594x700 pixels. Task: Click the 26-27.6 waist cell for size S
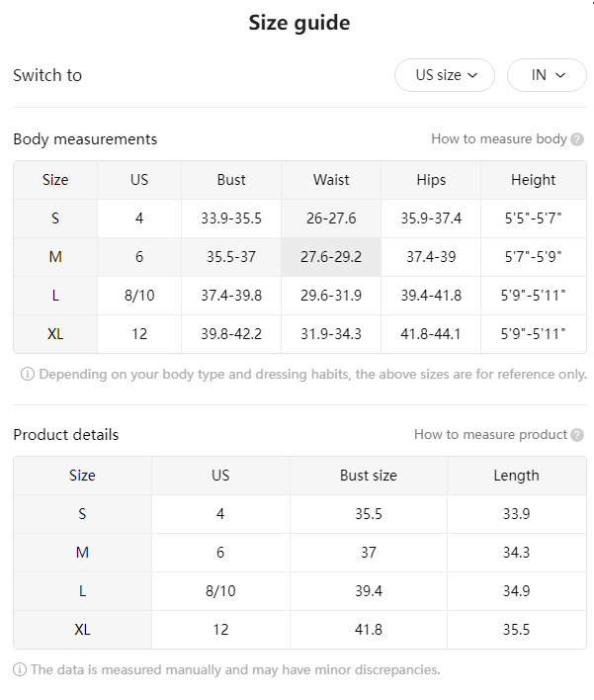point(331,219)
